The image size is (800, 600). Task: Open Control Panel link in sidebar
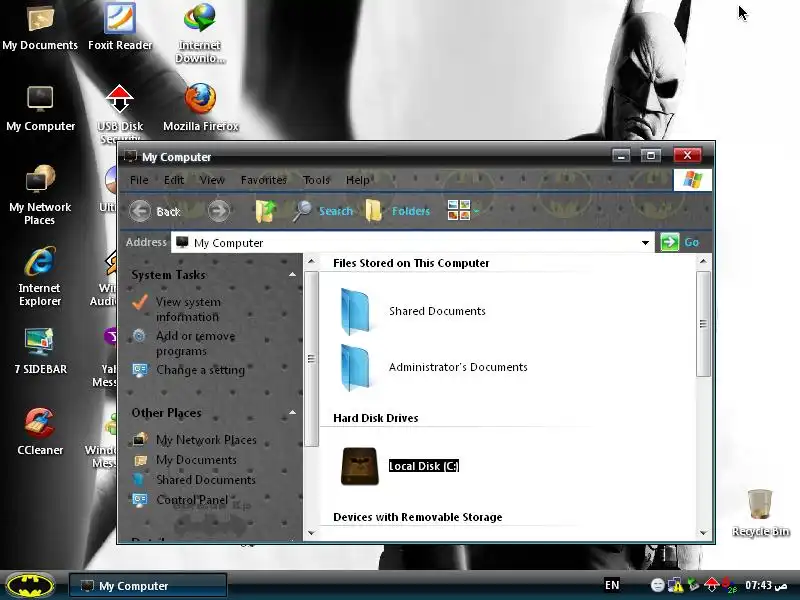click(192, 499)
